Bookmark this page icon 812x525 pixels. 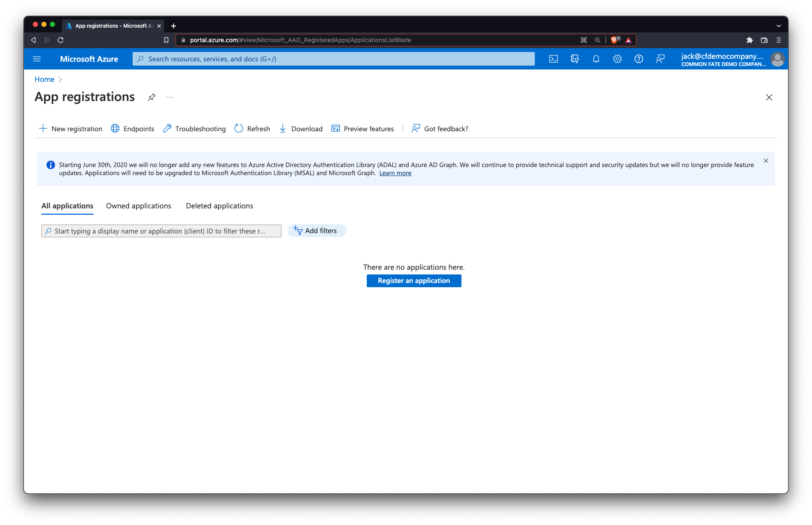point(166,40)
